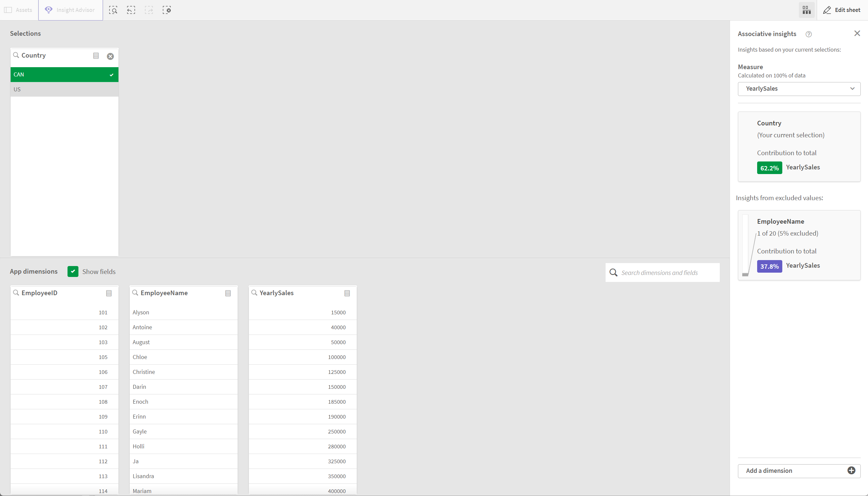
Task: Click the Country selections clear icon
Action: click(110, 56)
